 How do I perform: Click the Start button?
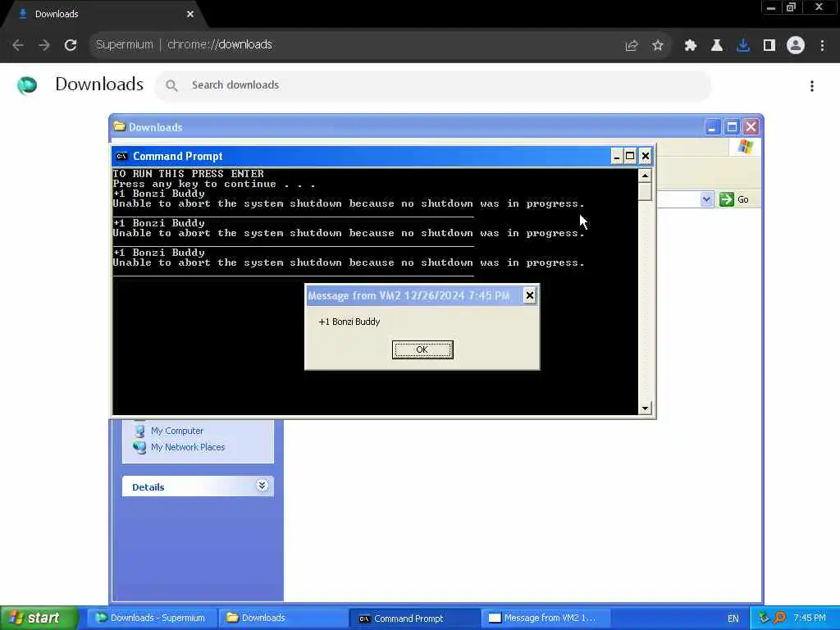click(39, 619)
